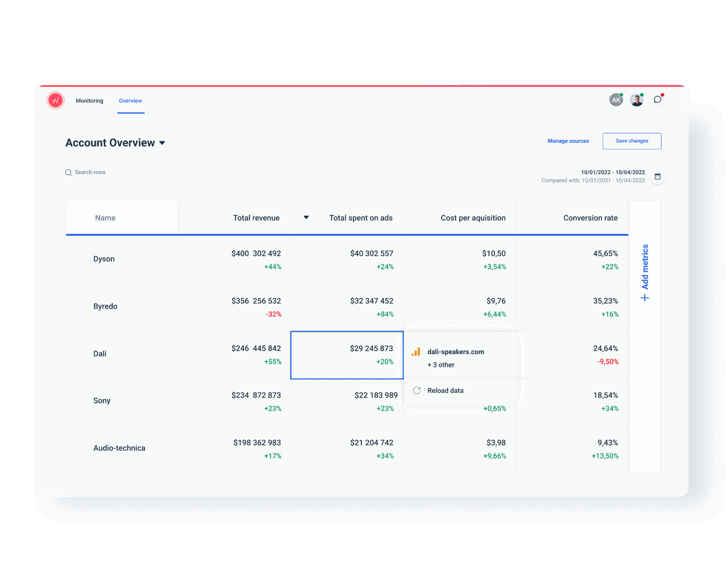Open the chat messages icon
Viewport: 728px width, 581px height.
coord(657,100)
